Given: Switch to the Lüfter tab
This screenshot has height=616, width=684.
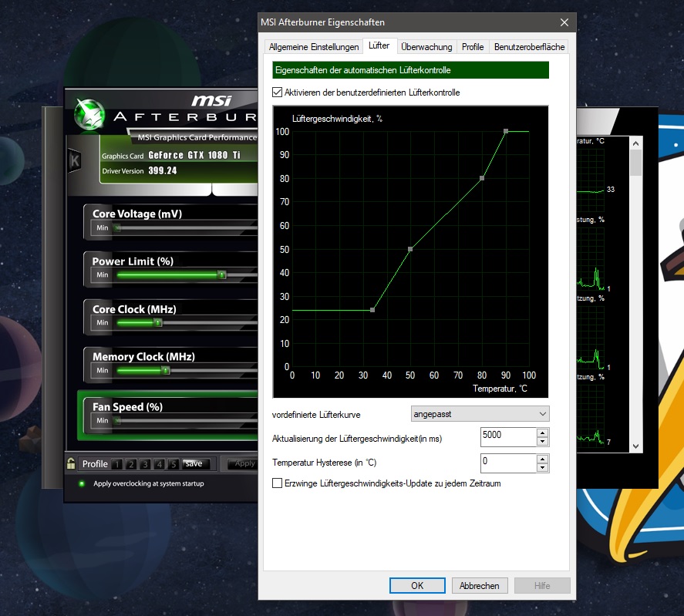Looking at the screenshot, I should (379, 45).
